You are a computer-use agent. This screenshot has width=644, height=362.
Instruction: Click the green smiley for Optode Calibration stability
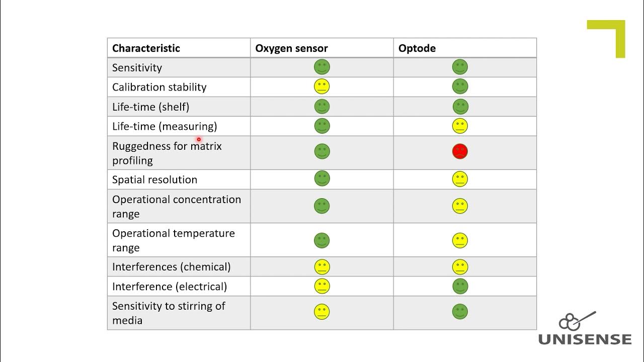460,86
